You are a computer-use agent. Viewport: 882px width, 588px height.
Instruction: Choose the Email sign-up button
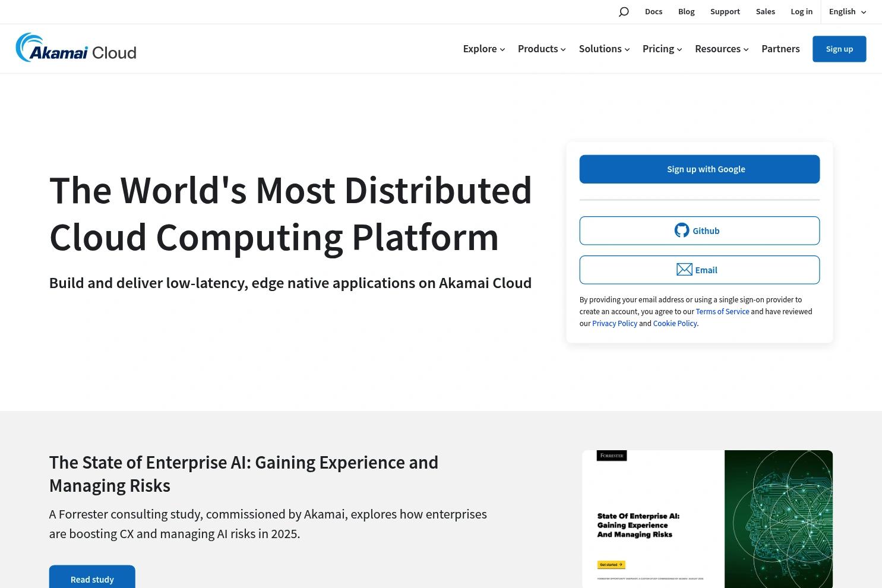(x=700, y=270)
